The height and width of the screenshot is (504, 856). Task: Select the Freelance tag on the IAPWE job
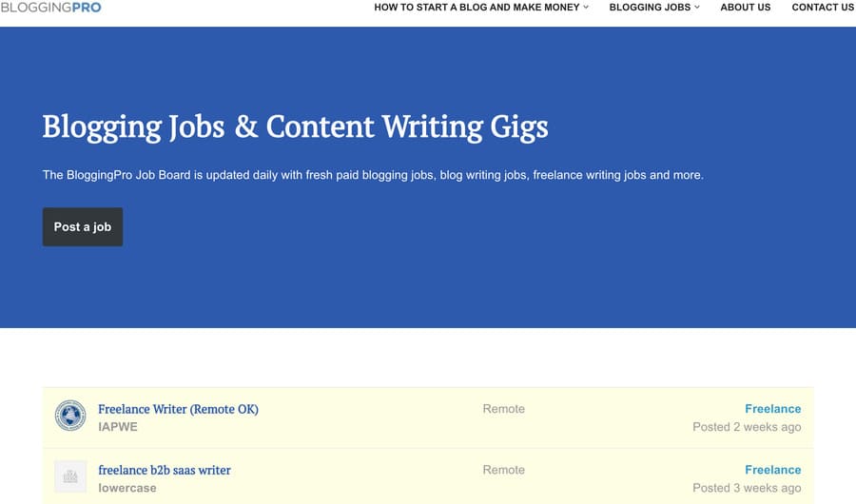(772, 409)
